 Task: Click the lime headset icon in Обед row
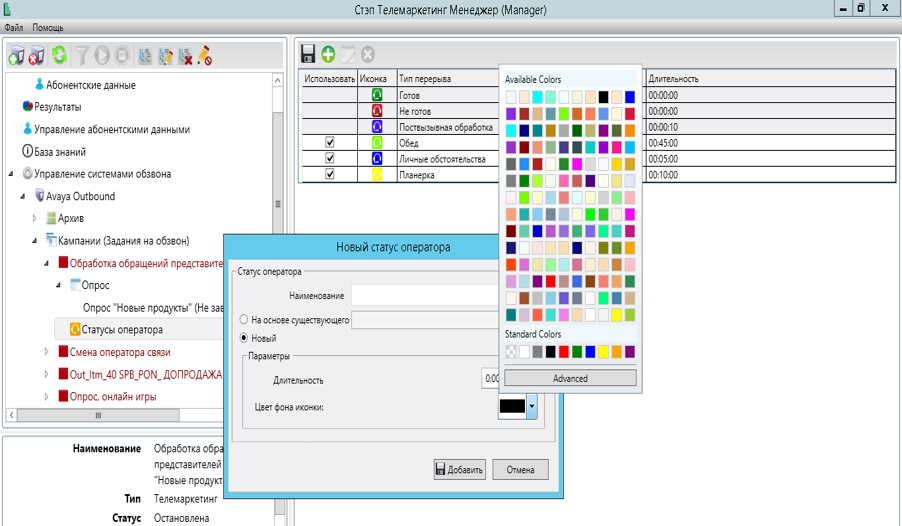(377, 143)
